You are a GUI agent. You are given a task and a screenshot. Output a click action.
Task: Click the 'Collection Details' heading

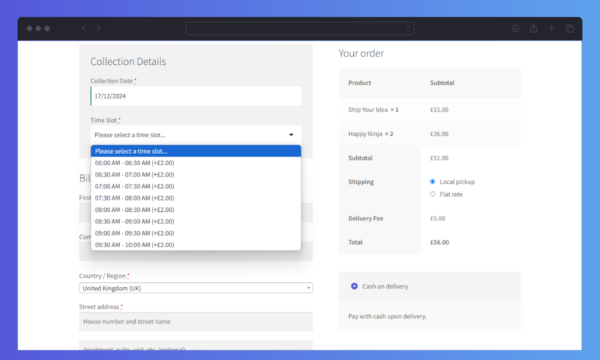coord(128,62)
